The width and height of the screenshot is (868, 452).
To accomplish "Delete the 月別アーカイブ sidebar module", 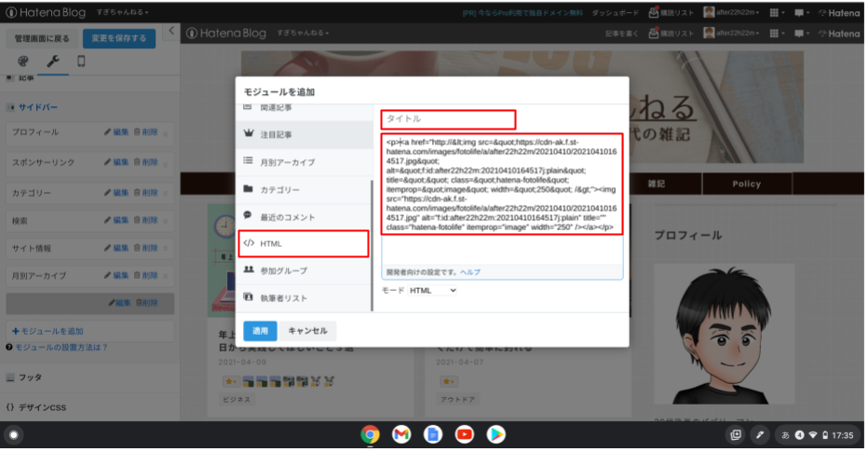I will (145, 275).
